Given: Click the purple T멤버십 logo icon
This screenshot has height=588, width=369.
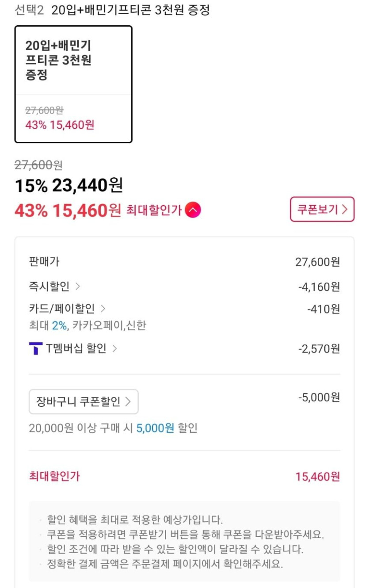Looking at the screenshot, I should 35,349.
